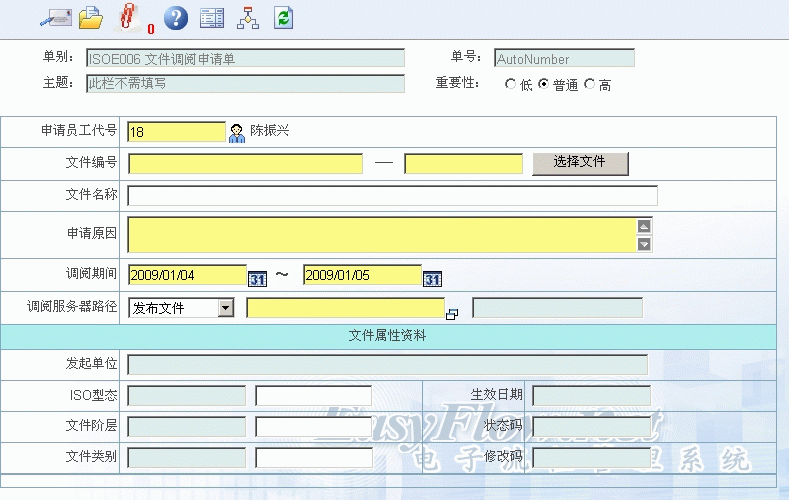Screen dimensions: 789x500
Task: Expand the 发布文件 dropdown list
Action: click(225, 308)
